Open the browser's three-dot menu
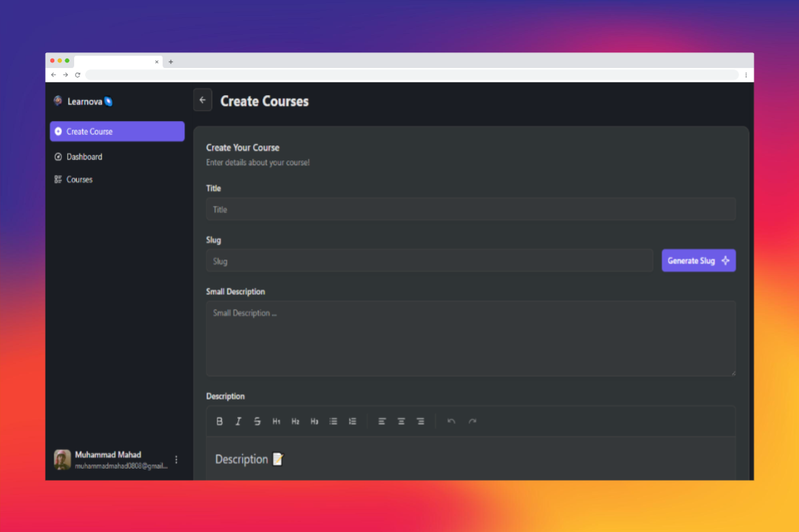Viewport: 799px width, 532px height. click(x=746, y=75)
